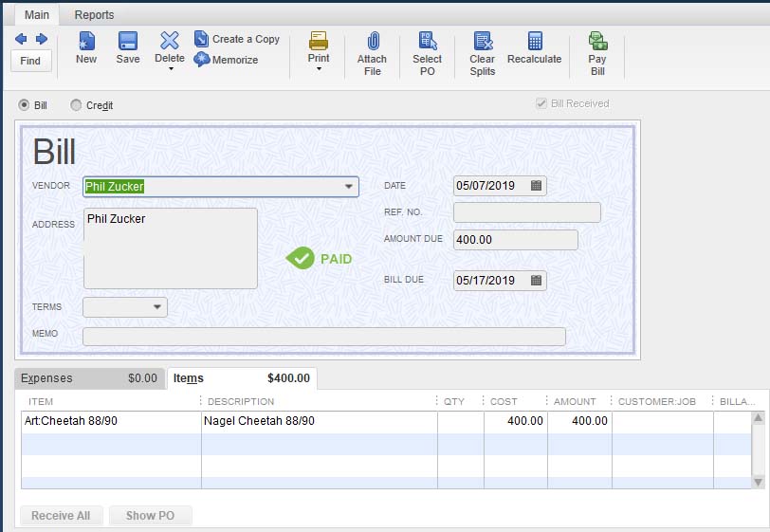770x532 pixels.
Task: Toggle the Bill Received checkbox
Action: click(541, 103)
